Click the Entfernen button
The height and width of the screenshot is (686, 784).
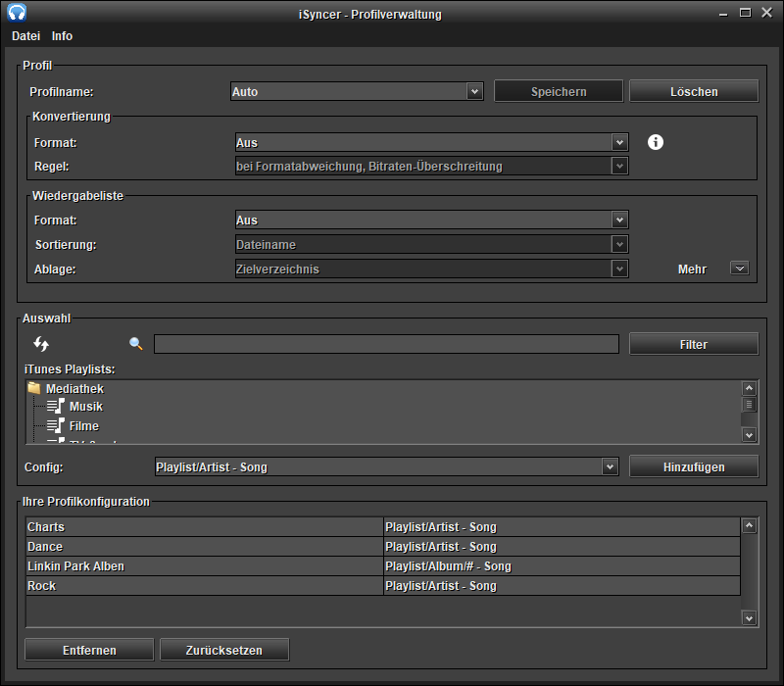tap(89, 650)
